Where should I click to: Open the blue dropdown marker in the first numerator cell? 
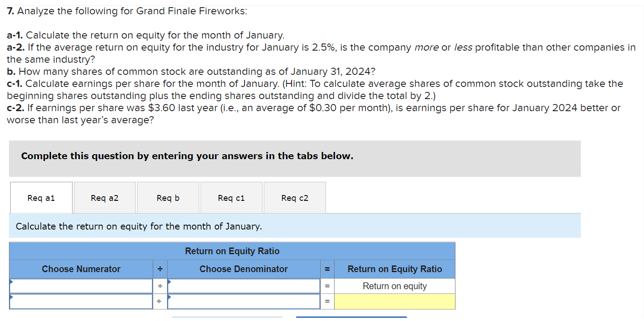(x=12, y=282)
